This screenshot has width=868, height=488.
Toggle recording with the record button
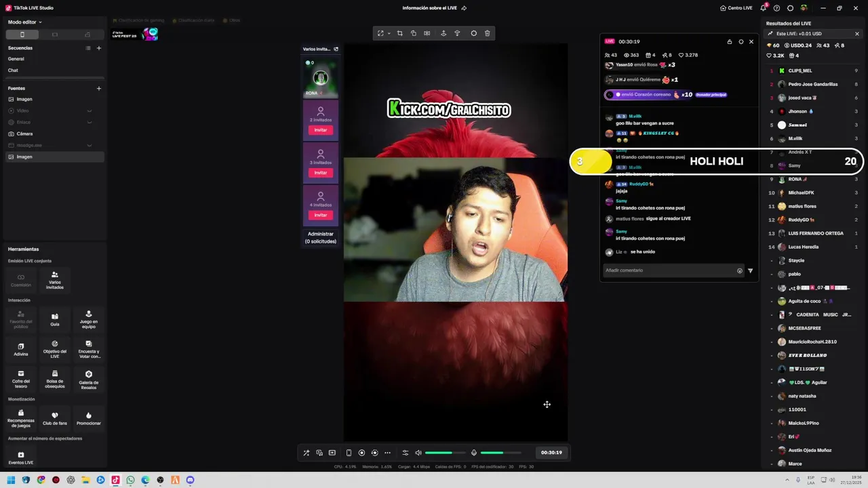(361, 453)
